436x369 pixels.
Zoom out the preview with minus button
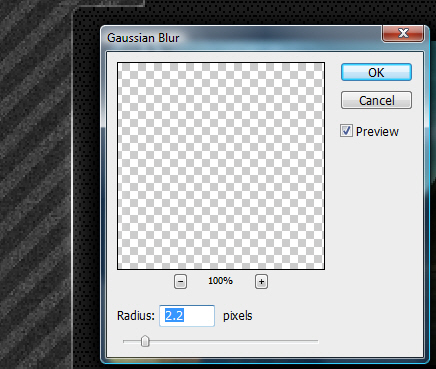click(180, 282)
